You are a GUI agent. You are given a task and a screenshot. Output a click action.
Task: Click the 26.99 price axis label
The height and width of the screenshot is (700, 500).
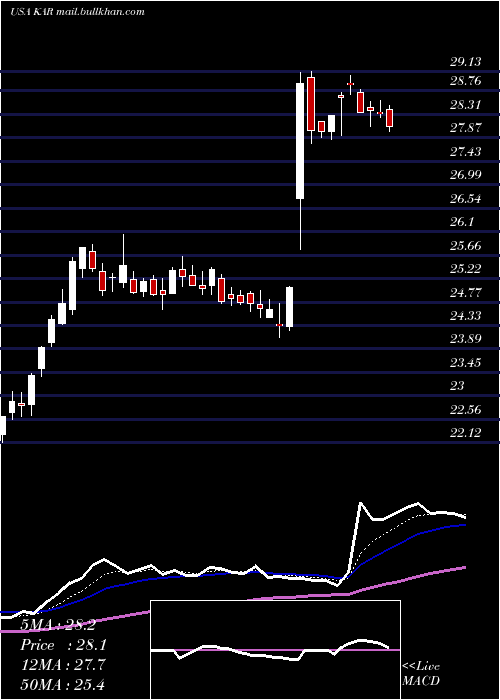pos(465,175)
